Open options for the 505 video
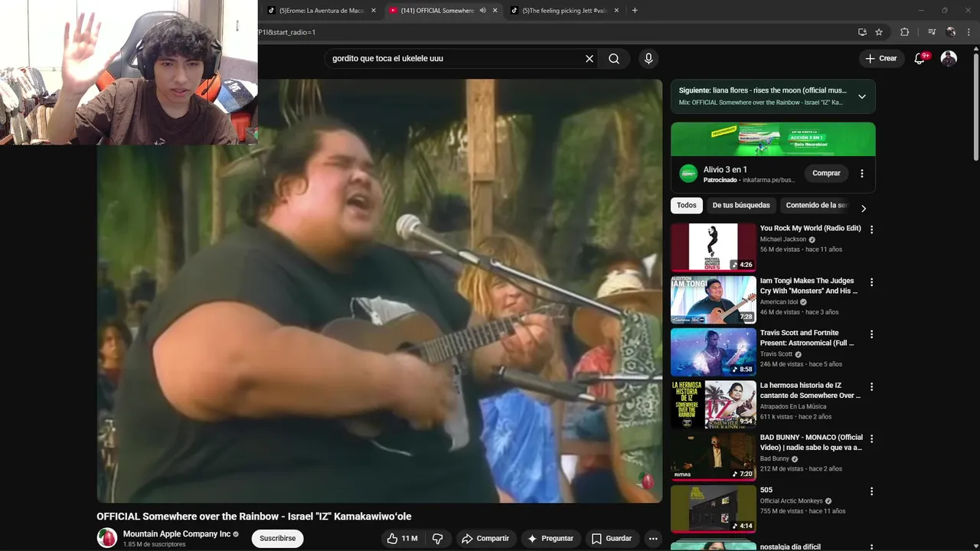 [871, 492]
